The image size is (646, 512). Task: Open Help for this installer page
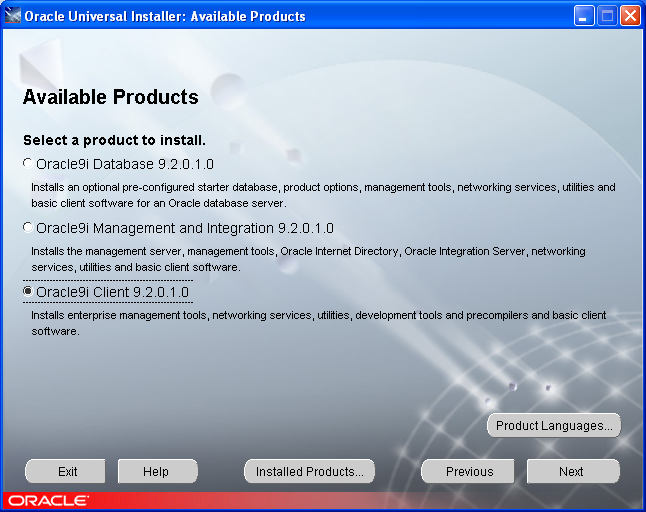(158, 471)
